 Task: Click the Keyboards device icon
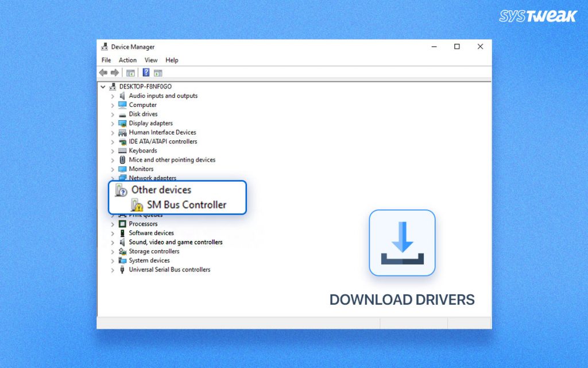122,150
